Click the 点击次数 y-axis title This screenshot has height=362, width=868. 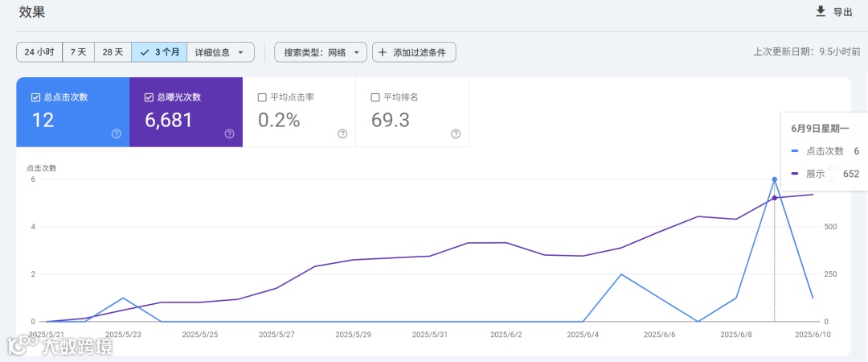[42, 167]
